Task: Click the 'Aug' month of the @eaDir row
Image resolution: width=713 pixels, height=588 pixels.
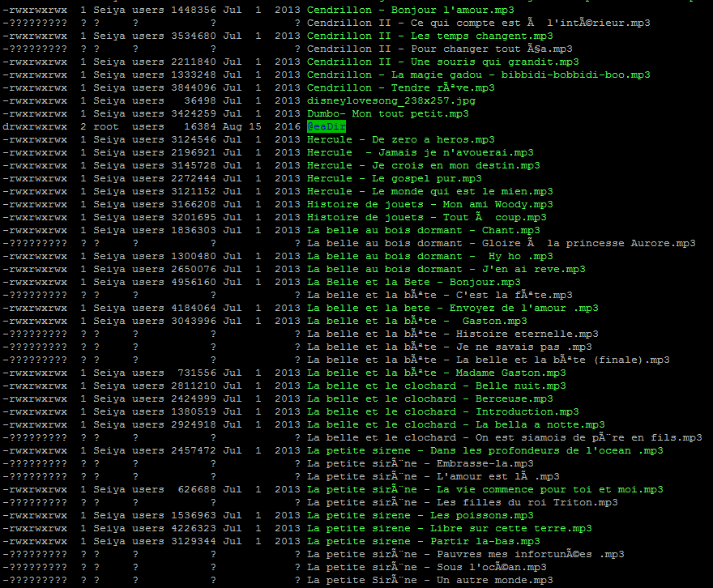Action: click(232, 127)
